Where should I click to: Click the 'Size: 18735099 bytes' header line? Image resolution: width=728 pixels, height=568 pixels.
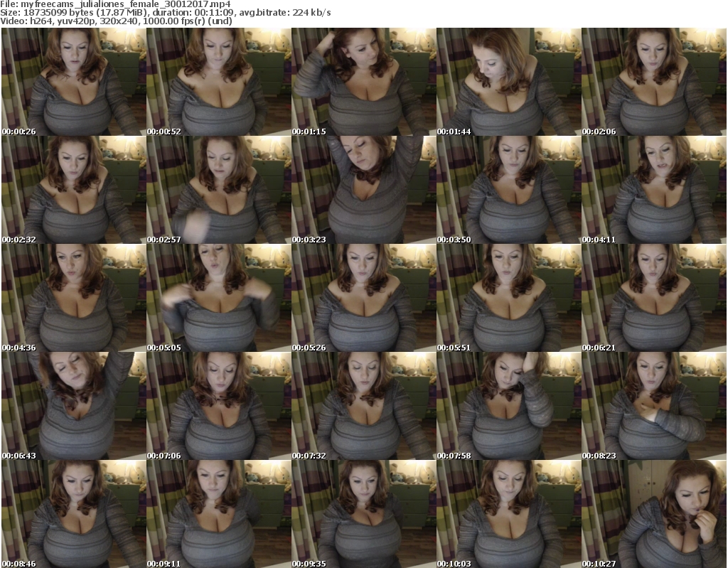click(x=165, y=13)
